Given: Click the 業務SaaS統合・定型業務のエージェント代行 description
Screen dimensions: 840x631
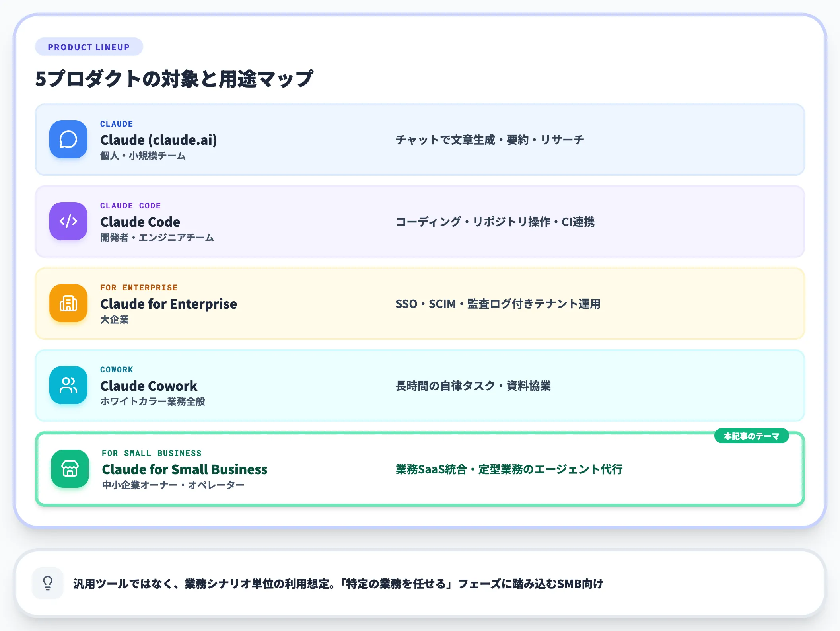Looking at the screenshot, I should pos(509,469).
